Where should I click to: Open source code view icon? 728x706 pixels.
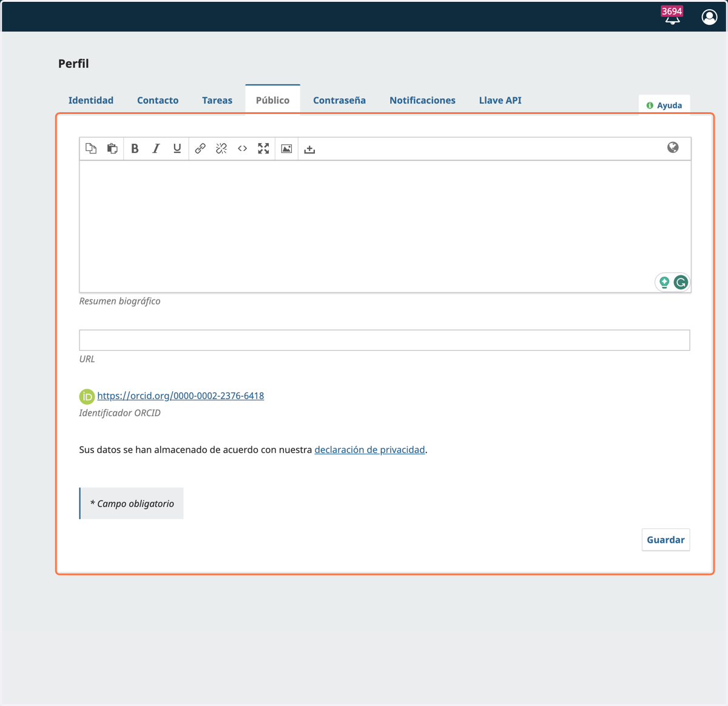coord(243,149)
